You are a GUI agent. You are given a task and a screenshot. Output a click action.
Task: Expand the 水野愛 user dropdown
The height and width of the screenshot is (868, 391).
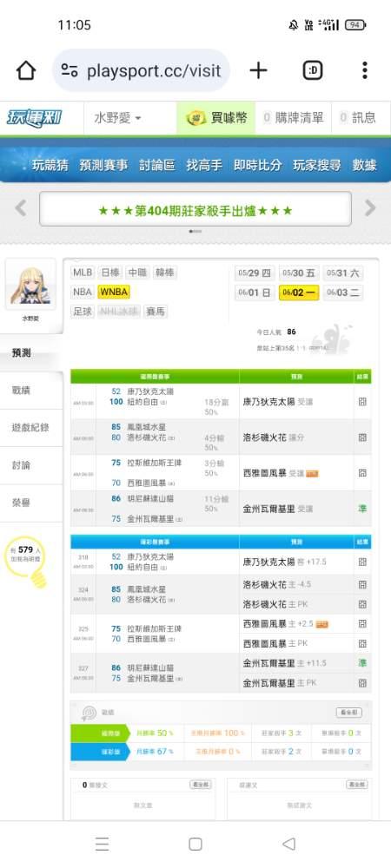[x=117, y=118]
